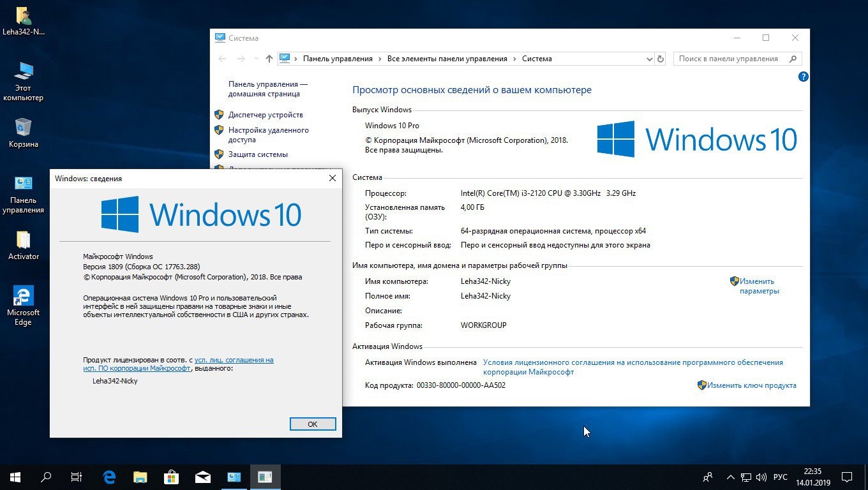Maximize the Система window
868x490 pixels.
coord(766,38)
